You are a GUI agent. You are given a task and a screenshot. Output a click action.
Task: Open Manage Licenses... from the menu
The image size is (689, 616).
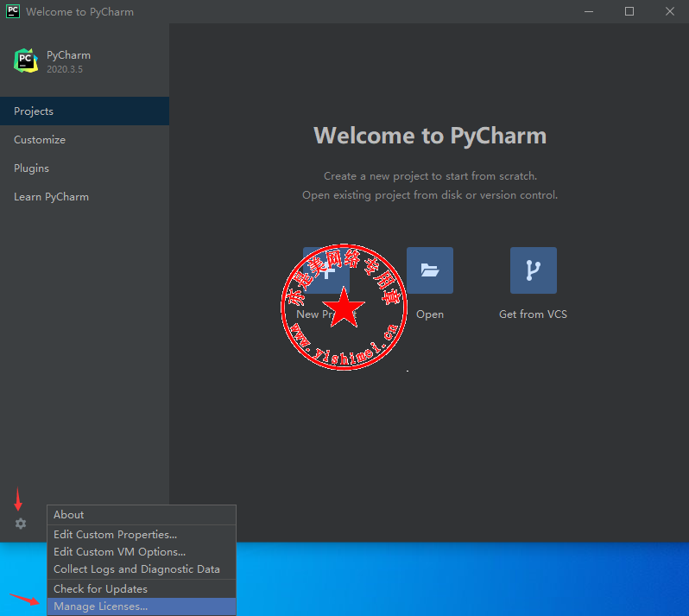click(142, 606)
